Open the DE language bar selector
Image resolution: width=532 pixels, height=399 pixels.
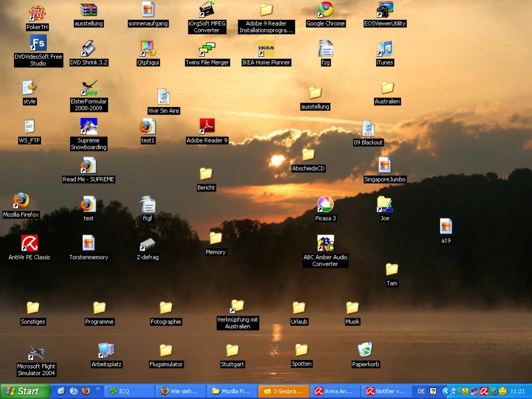421,391
